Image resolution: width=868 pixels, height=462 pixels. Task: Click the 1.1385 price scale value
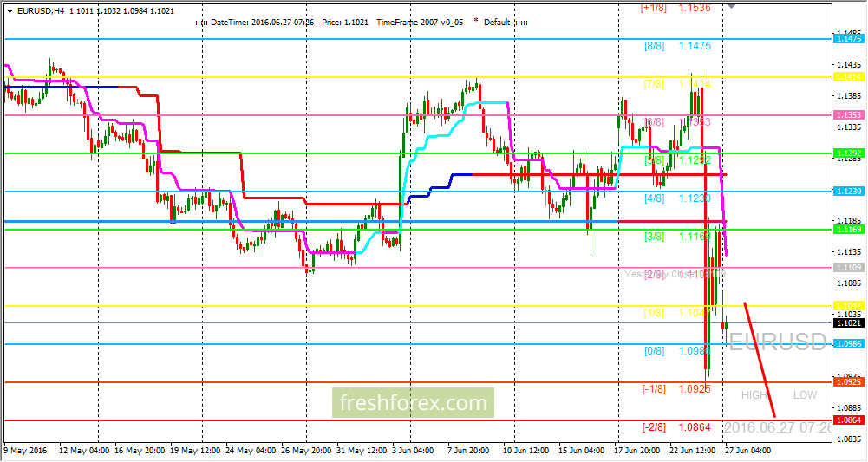849,95
